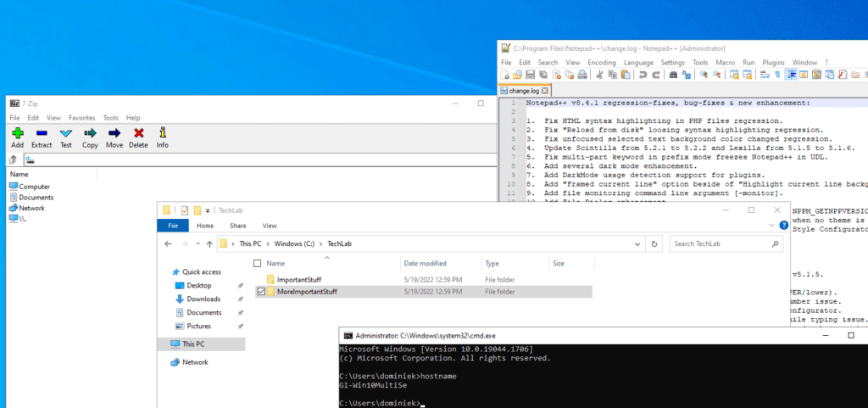The width and height of the screenshot is (868, 408).
Task: Click the TechLab breadcrumb in address bar
Action: 339,244
